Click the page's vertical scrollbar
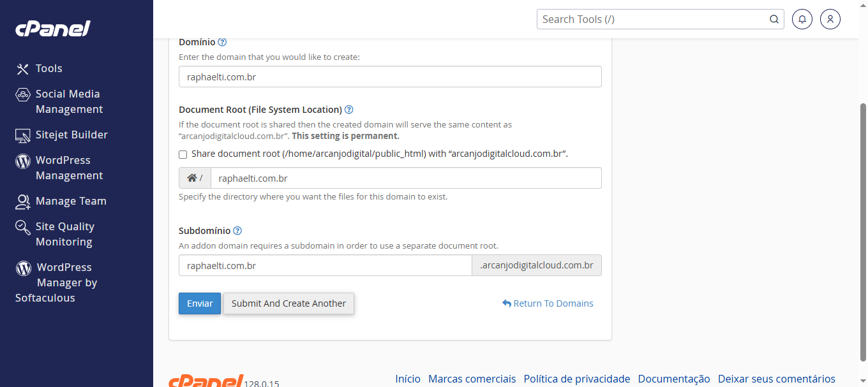Image resolution: width=868 pixels, height=387 pixels. [x=863, y=230]
